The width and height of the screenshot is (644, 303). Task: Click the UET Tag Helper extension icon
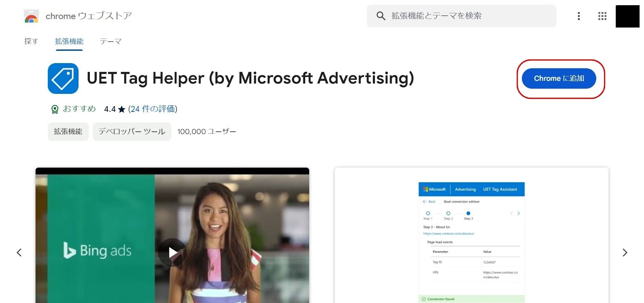click(x=63, y=78)
